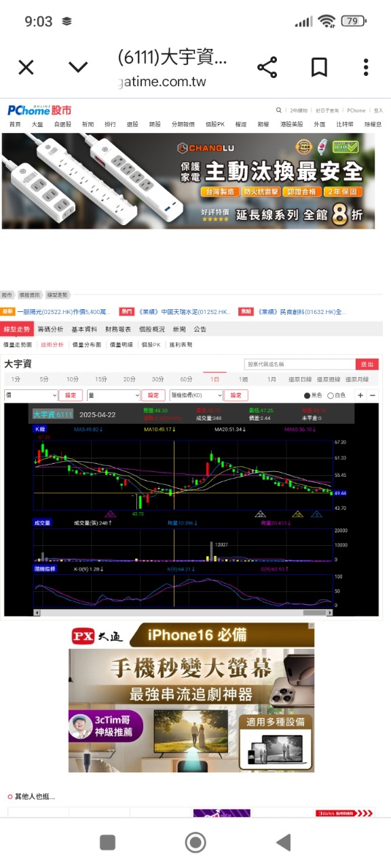Screen dimensions: 391x868
Task: Select 1日 chart interval
Action: tap(215, 379)
